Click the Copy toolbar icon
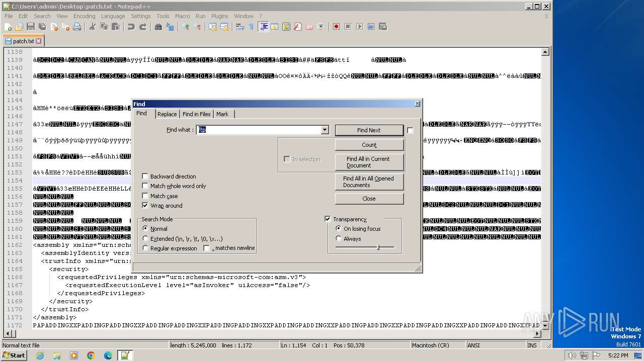The width and height of the screenshot is (644, 362). [x=104, y=27]
